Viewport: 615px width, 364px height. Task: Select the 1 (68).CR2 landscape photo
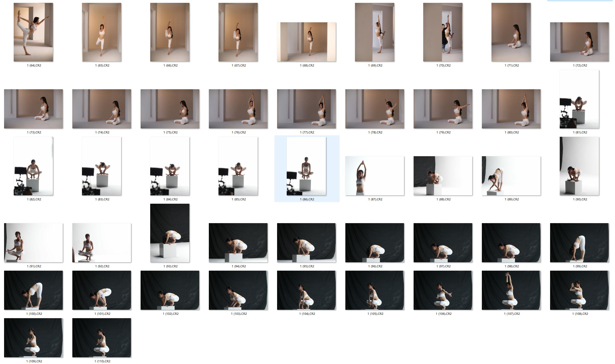[x=306, y=42]
